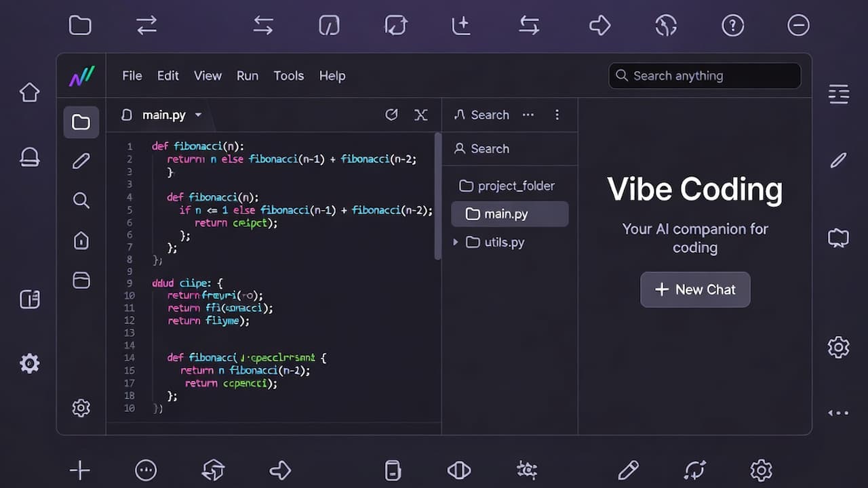The height and width of the screenshot is (488, 868).
Task: Click the refresh icon in editor tab bar
Action: pos(391,115)
